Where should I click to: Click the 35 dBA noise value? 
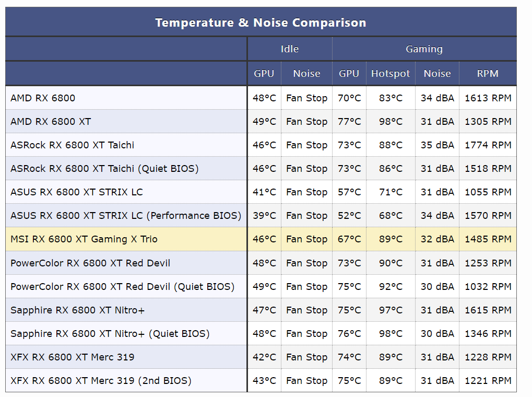click(x=437, y=145)
